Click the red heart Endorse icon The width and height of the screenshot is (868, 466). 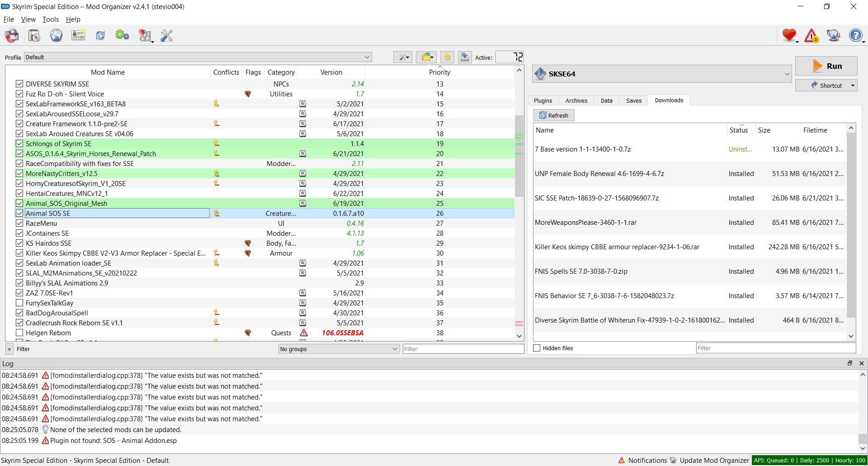click(x=789, y=35)
